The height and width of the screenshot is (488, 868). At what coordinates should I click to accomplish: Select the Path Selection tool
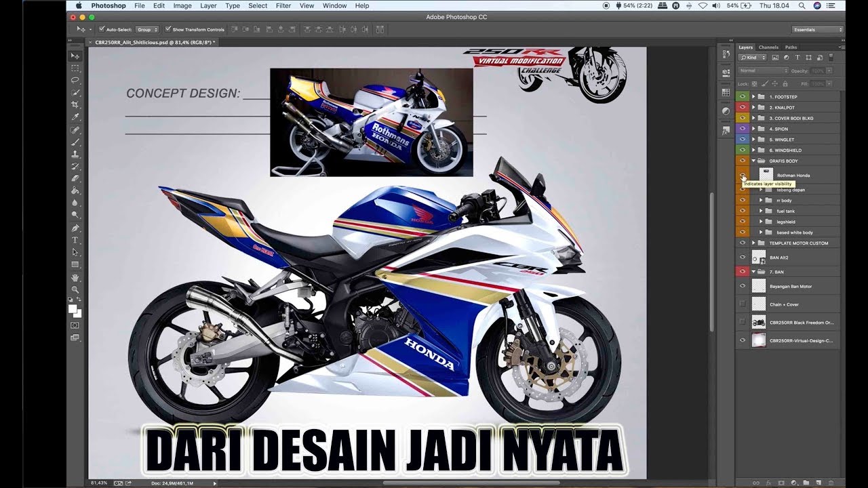pyautogui.click(x=75, y=252)
